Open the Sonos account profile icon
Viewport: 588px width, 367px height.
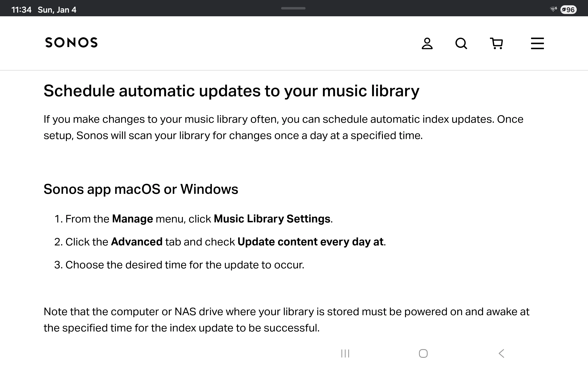427,43
